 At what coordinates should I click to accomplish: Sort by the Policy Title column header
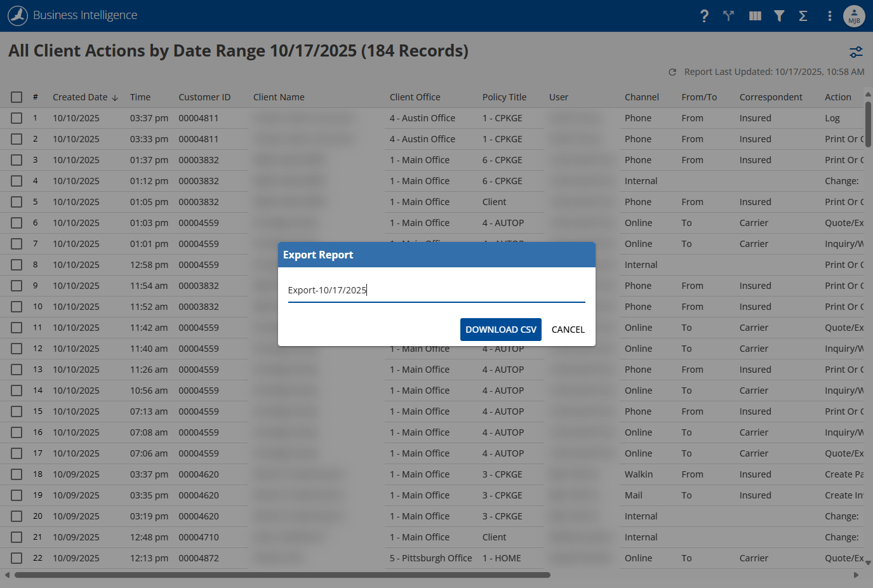(x=504, y=97)
